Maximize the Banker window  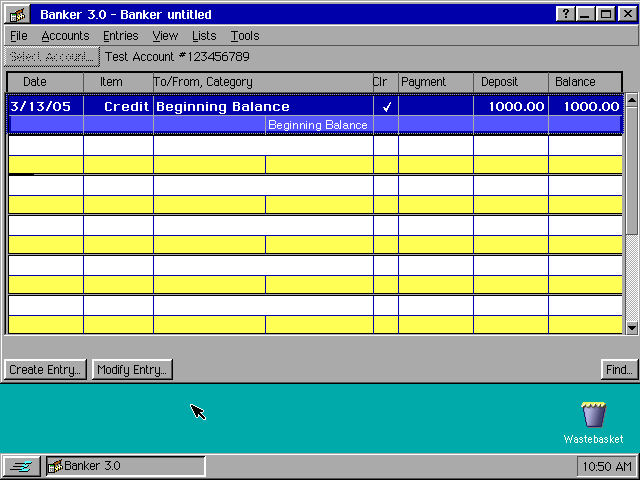(x=606, y=14)
